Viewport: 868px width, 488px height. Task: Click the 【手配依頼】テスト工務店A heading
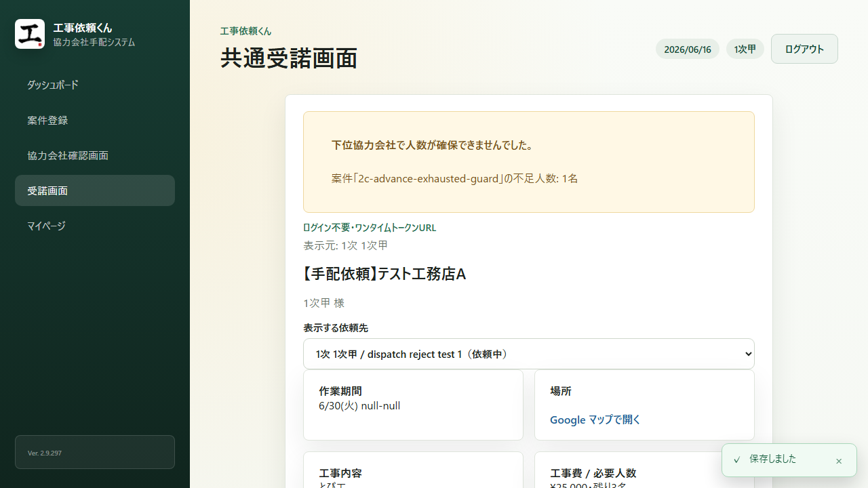385,274
